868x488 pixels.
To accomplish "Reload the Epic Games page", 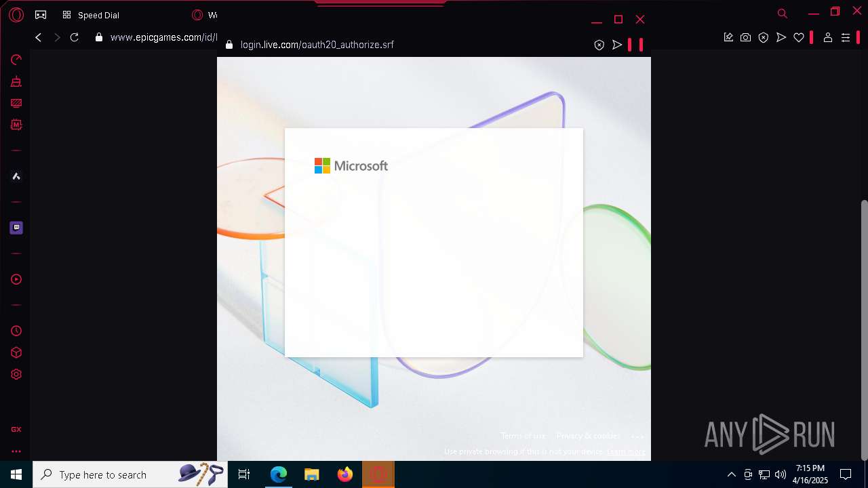I will tap(75, 37).
